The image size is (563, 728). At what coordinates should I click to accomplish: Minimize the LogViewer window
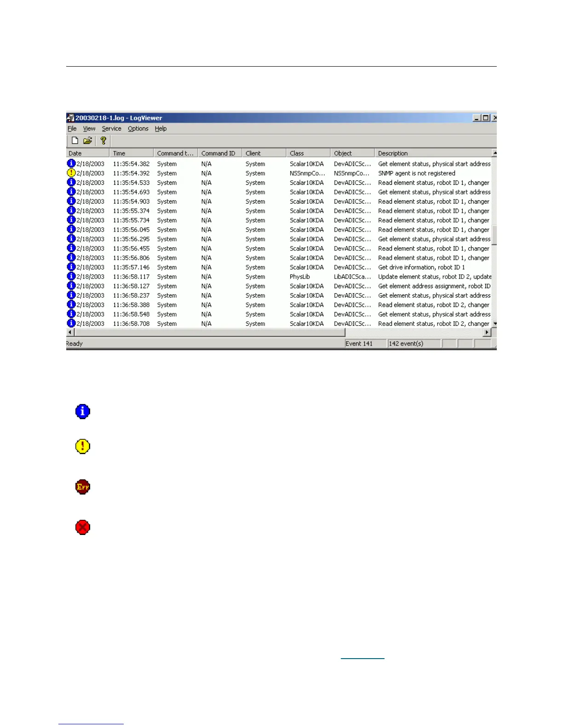click(477, 118)
